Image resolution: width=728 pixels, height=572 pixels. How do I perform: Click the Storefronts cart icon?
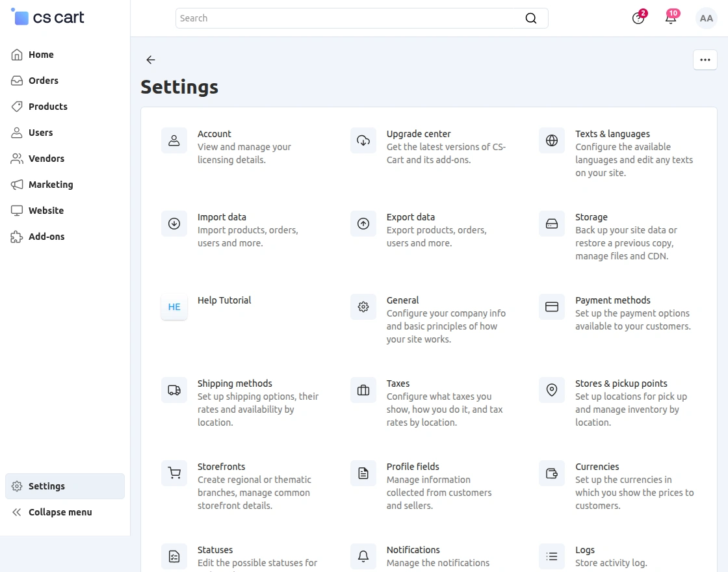coord(174,473)
